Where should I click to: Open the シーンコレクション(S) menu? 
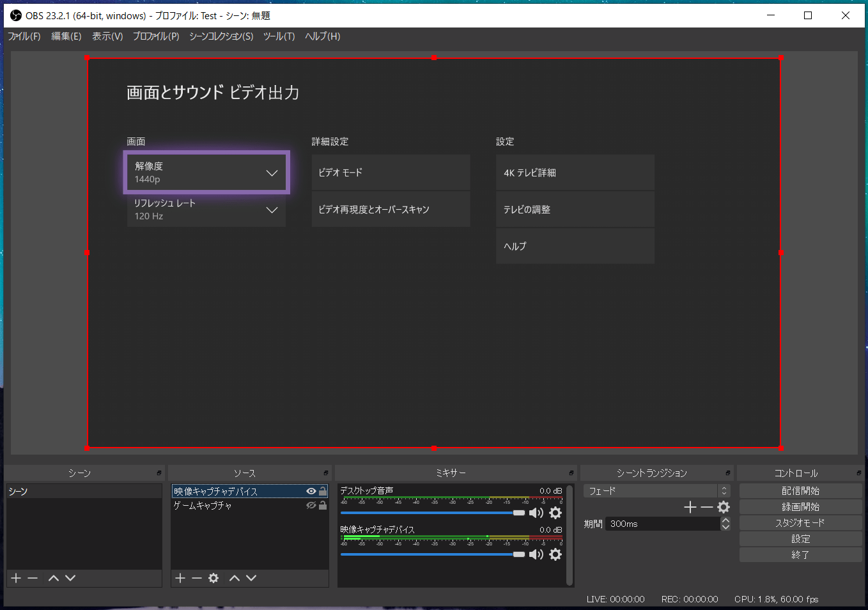(x=221, y=36)
